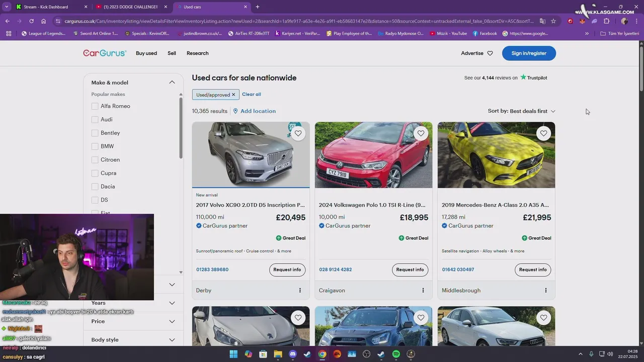The width and height of the screenshot is (644, 362).
Task: Open Discord from the taskbar
Action: pos(292,354)
